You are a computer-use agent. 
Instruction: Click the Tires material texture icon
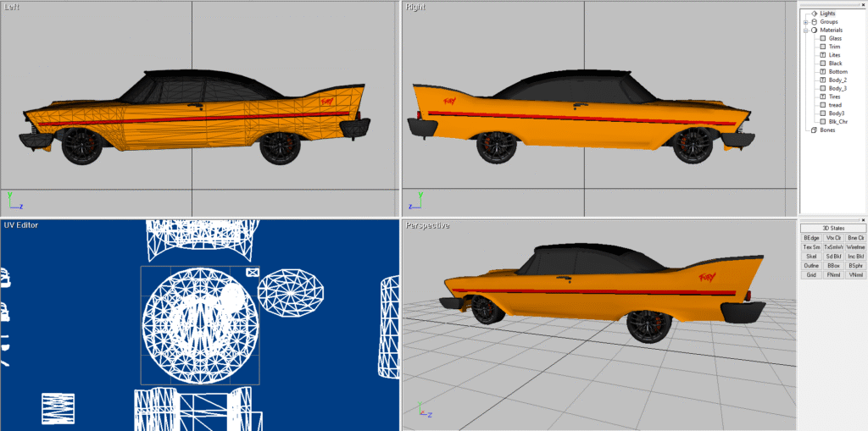[x=822, y=97]
